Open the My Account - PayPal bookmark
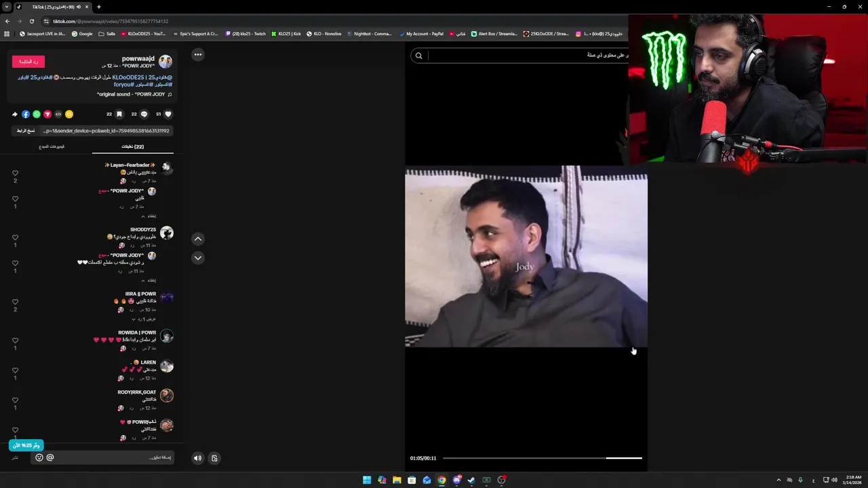Image resolution: width=868 pixels, height=488 pixels. coord(421,33)
